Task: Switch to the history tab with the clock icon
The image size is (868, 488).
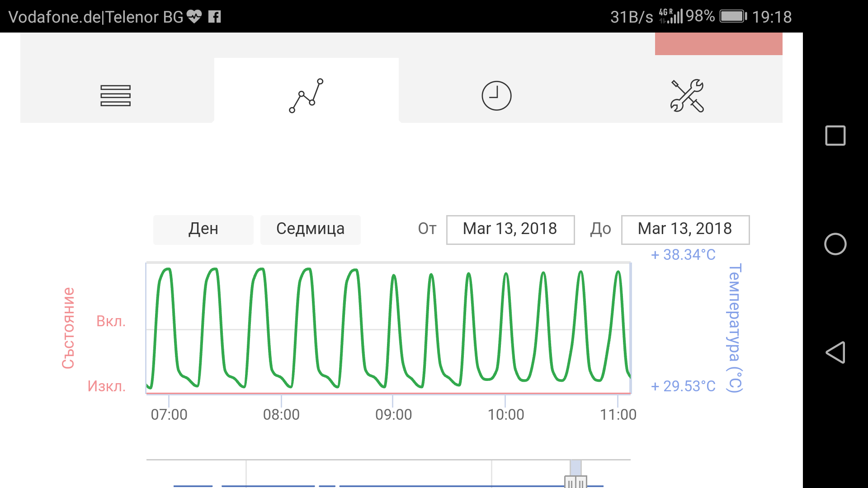Action: [x=495, y=95]
